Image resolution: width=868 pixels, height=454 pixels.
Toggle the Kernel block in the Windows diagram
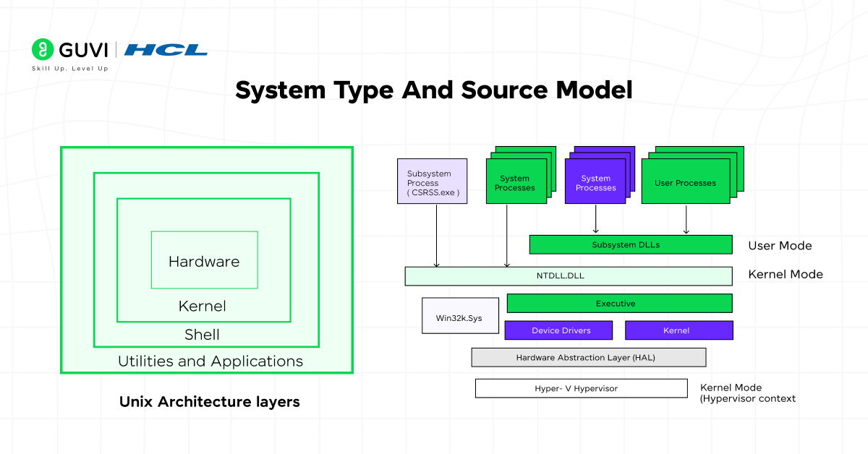click(678, 330)
